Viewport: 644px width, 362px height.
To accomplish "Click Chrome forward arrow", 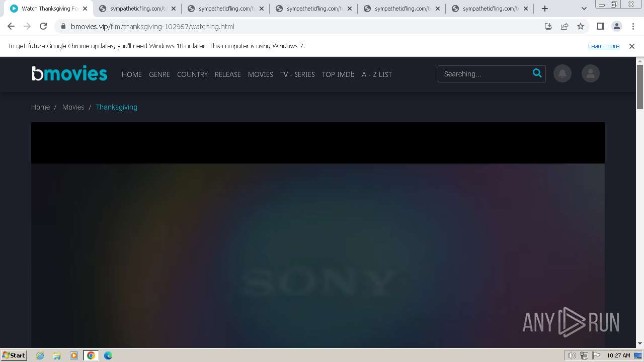I will click(27, 26).
